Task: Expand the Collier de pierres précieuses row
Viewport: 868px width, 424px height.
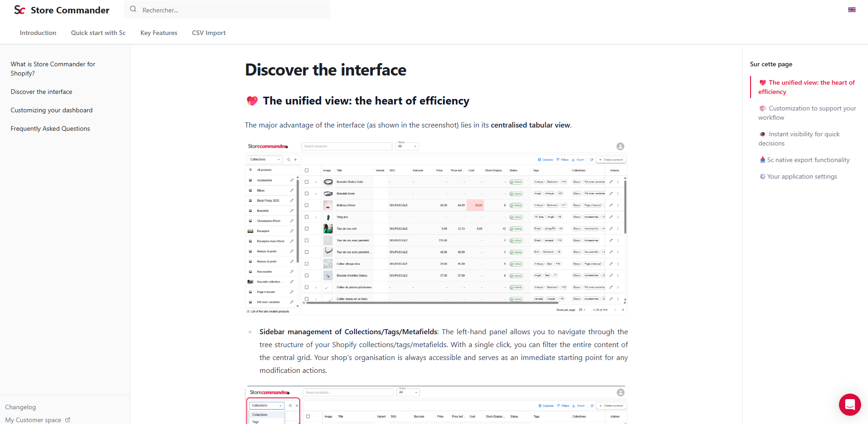Action: click(x=316, y=287)
